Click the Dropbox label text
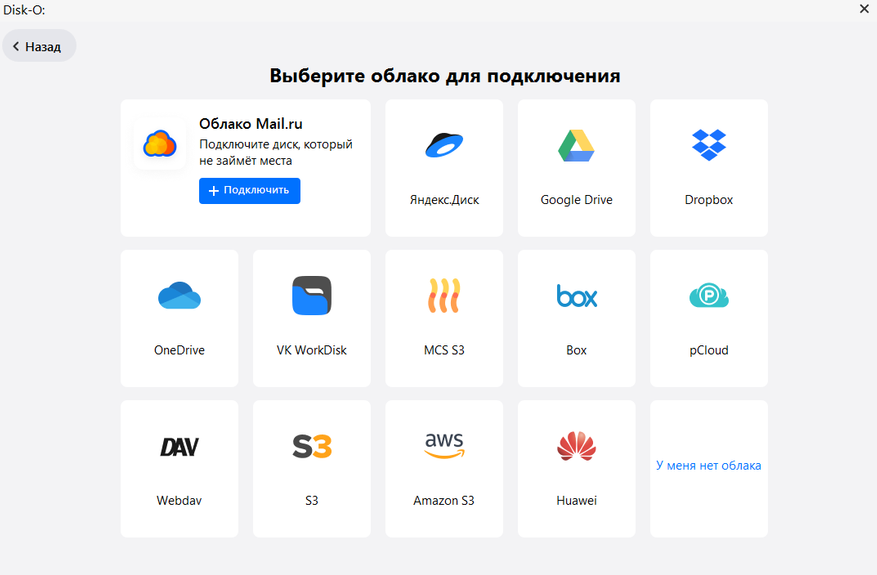 (x=709, y=200)
